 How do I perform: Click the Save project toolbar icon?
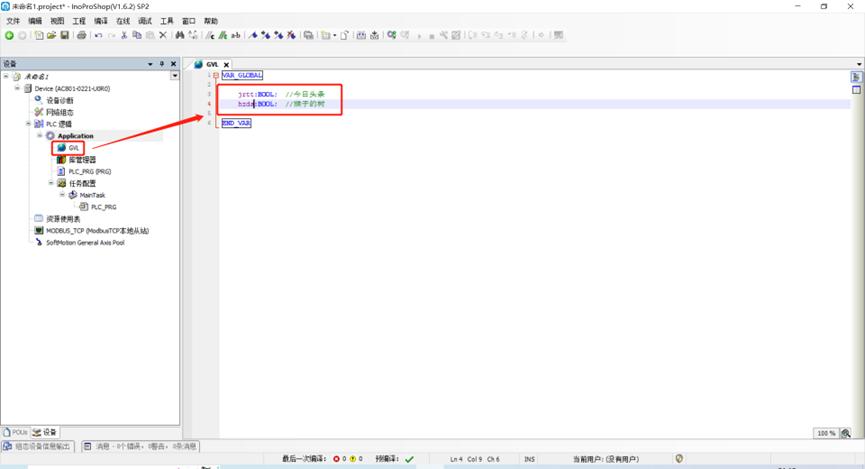point(65,35)
